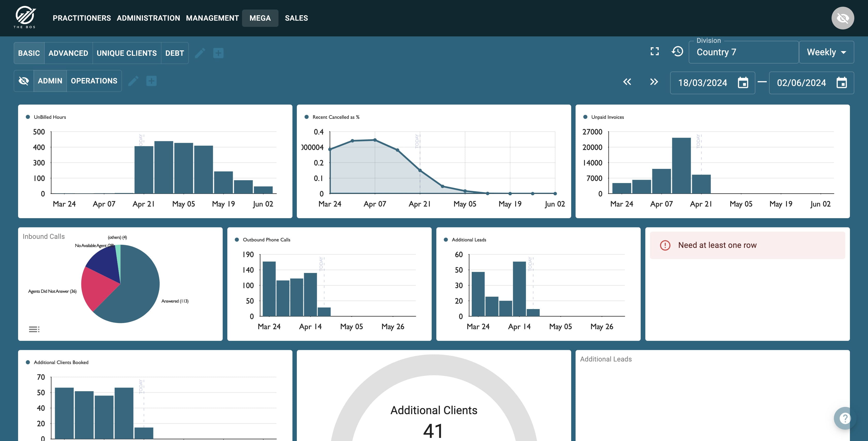Open the history clock icon
868x441 pixels.
click(677, 51)
